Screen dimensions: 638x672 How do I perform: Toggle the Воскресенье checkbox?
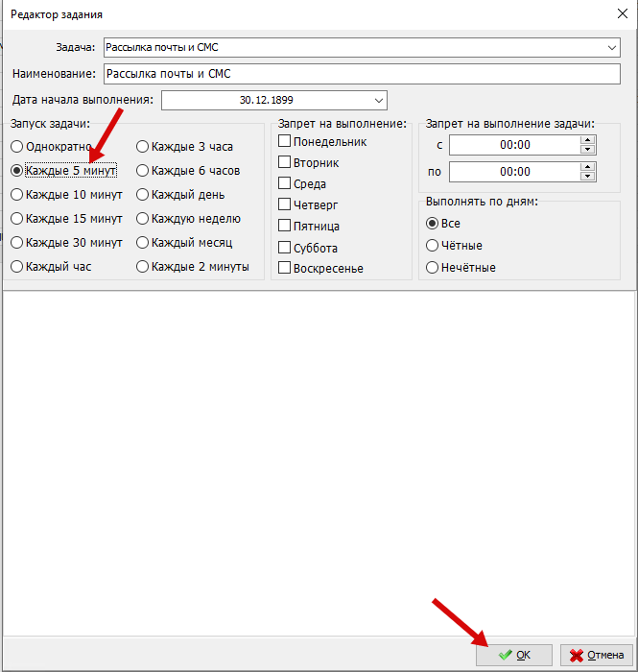click(x=285, y=269)
